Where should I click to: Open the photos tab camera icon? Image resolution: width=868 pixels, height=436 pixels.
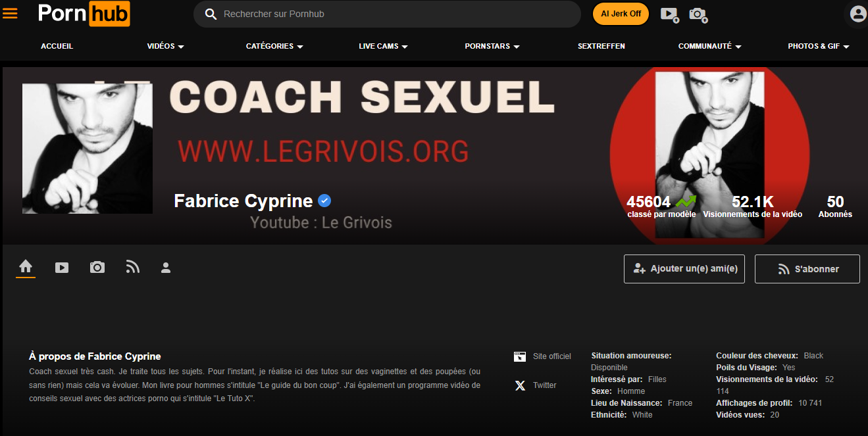[x=97, y=268]
